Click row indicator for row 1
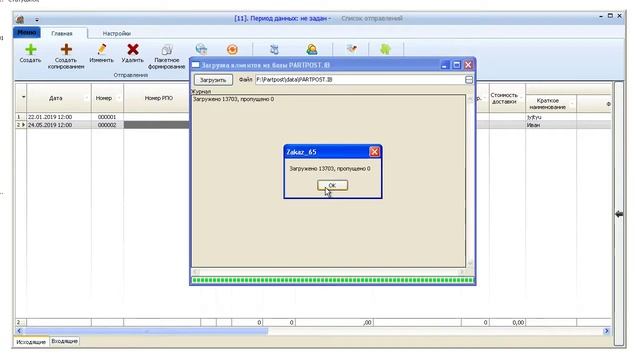 (x=21, y=117)
